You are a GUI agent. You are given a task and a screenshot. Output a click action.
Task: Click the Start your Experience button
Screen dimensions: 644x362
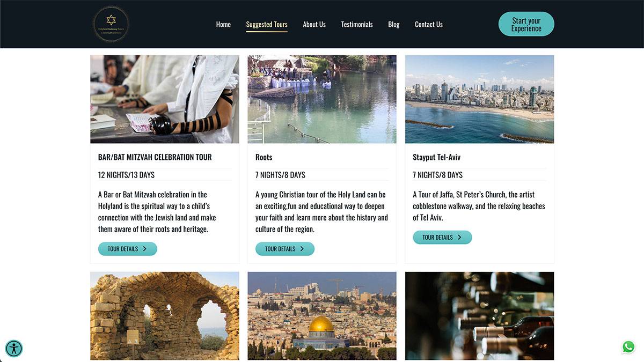point(526,24)
